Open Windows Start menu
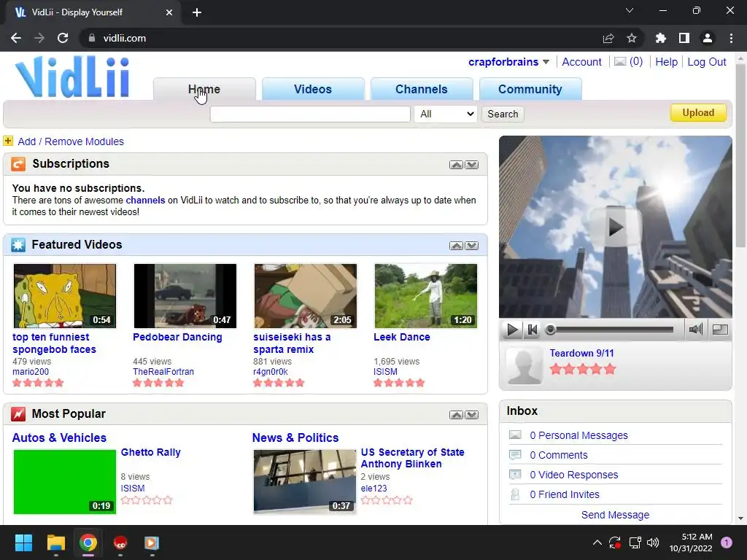747x560 pixels. point(23,542)
